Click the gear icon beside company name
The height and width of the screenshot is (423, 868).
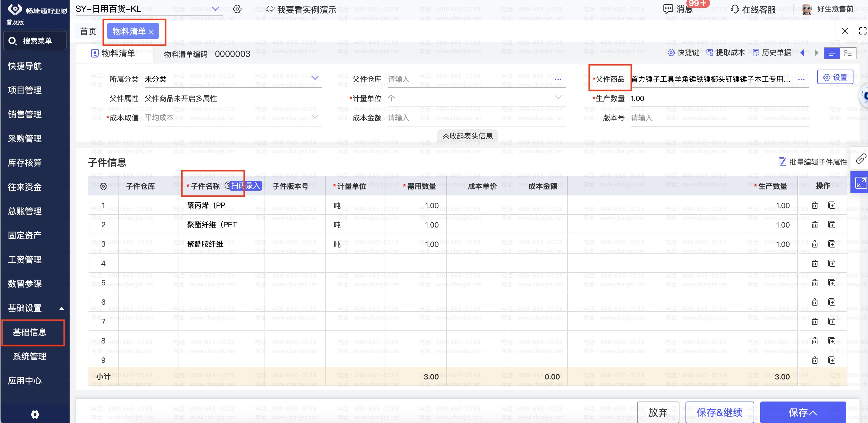point(237,9)
